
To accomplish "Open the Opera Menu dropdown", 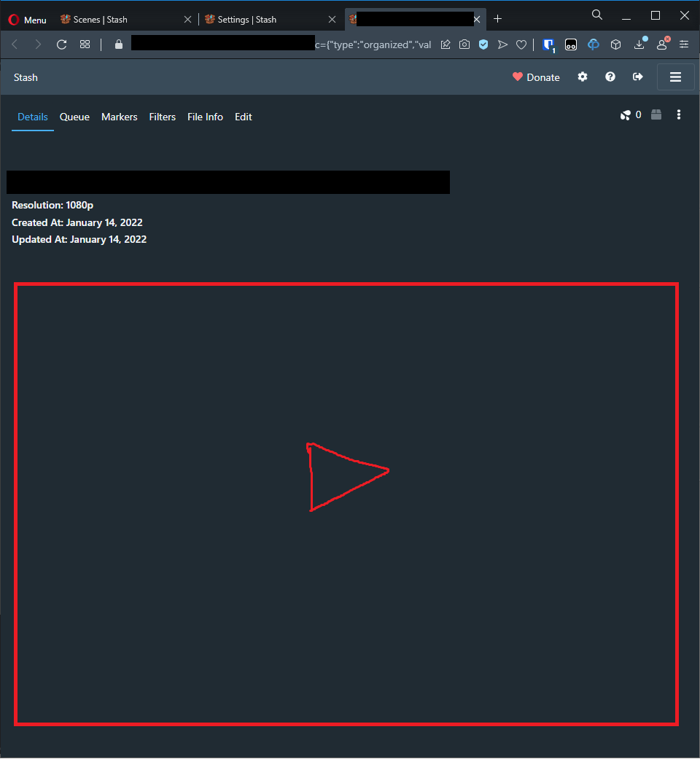I will [27, 19].
